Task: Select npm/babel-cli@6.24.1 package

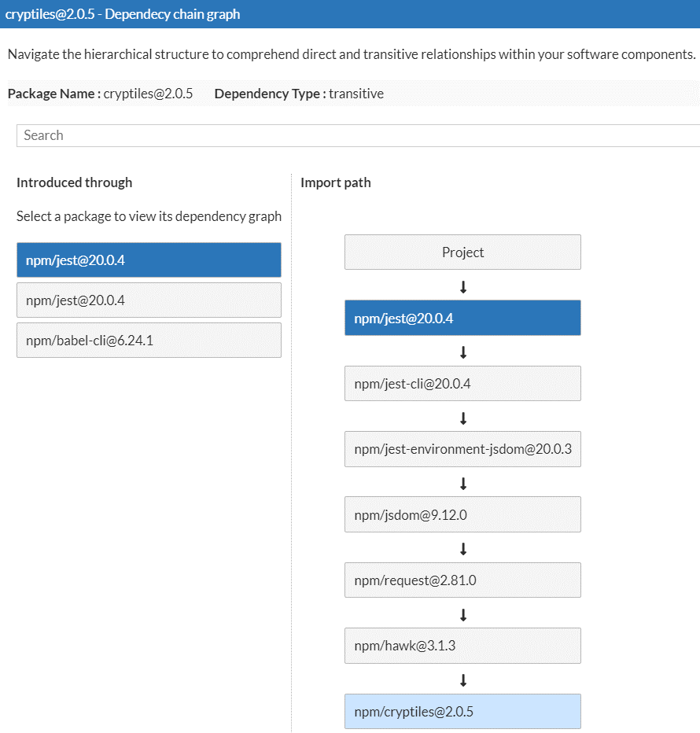Action: tap(149, 340)
